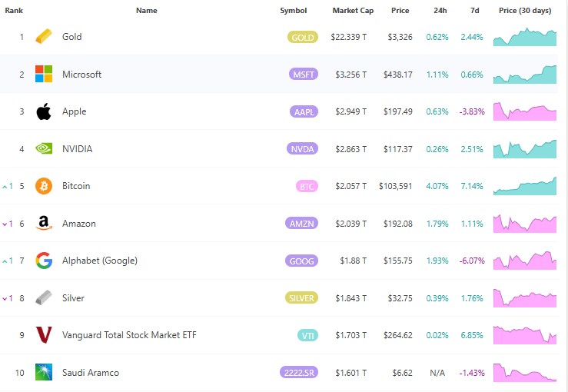Sort by the 24h column header
Image resolution: width=568 pixels, height=392 pixels.
point(440,11)
